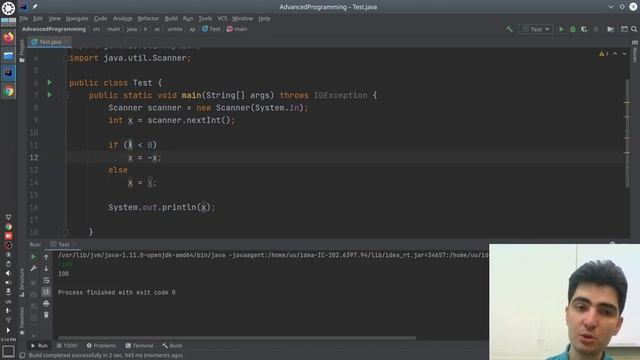Open the Window menu
Image resolution: width=640 pixels, height=360 pixels.
pyautogui.click(x=242, y=18)
